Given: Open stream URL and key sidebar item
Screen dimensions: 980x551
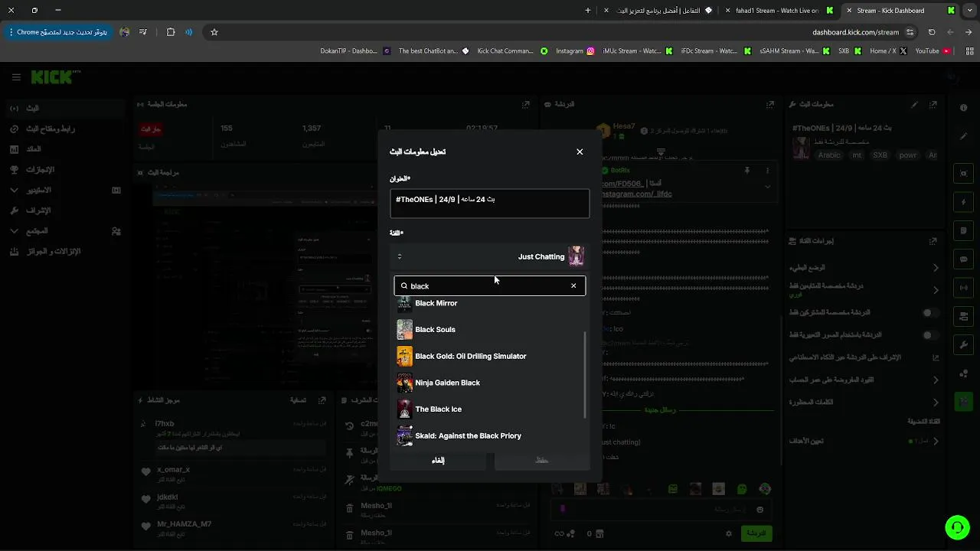Looking at the screenshot, I should tap(66, 129).
